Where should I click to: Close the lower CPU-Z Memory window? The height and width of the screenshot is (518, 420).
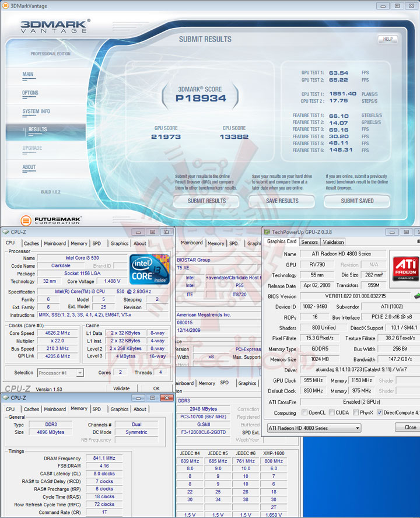coord(167,398)
